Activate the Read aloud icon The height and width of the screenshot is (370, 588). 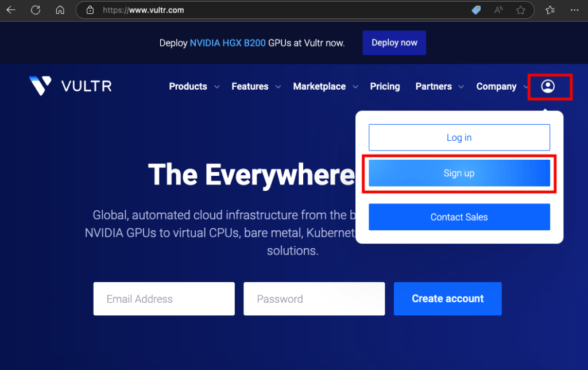click(498, 10)
